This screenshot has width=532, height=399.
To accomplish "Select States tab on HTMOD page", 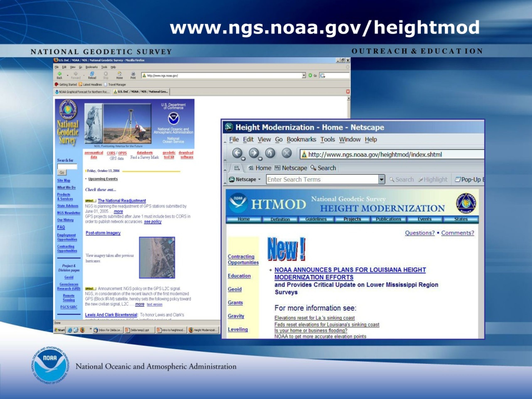I will tap(461, 219).
